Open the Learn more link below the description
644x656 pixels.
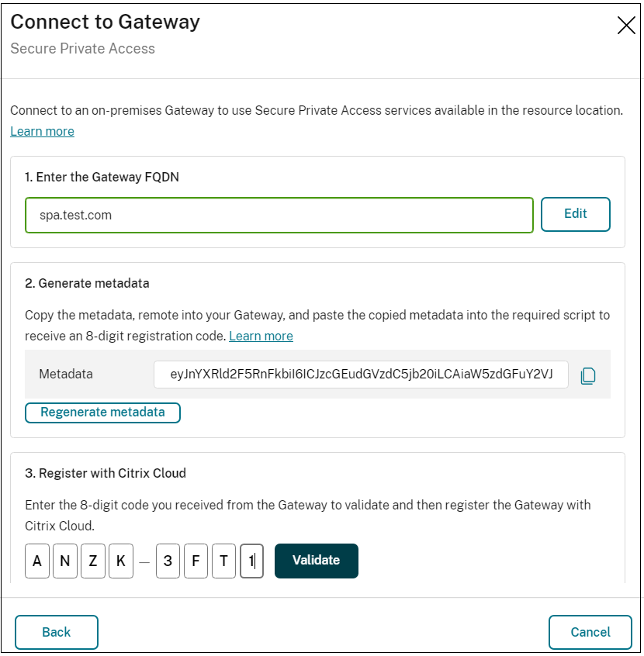click(42, 131)
